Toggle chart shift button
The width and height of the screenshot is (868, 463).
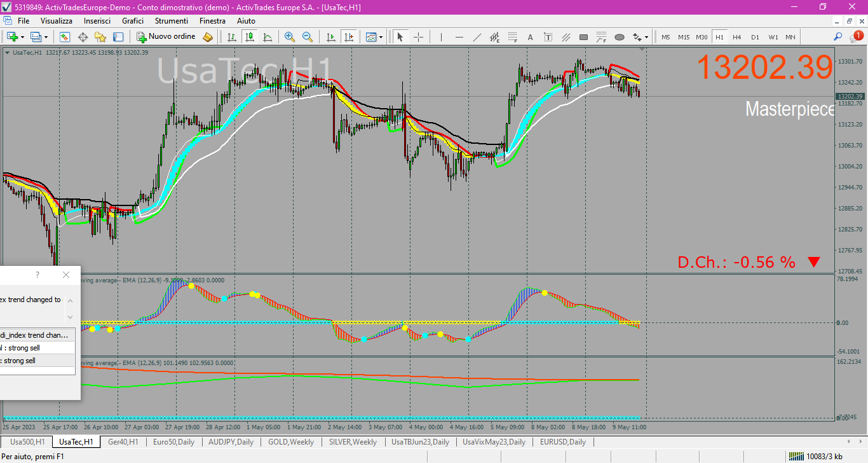(x=348, y=37)
